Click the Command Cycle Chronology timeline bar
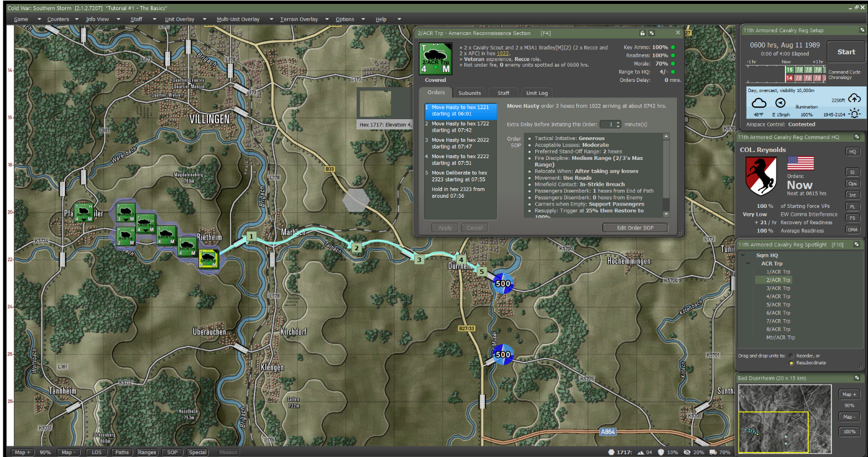868x457 pixels. click(x=785, y=73)
